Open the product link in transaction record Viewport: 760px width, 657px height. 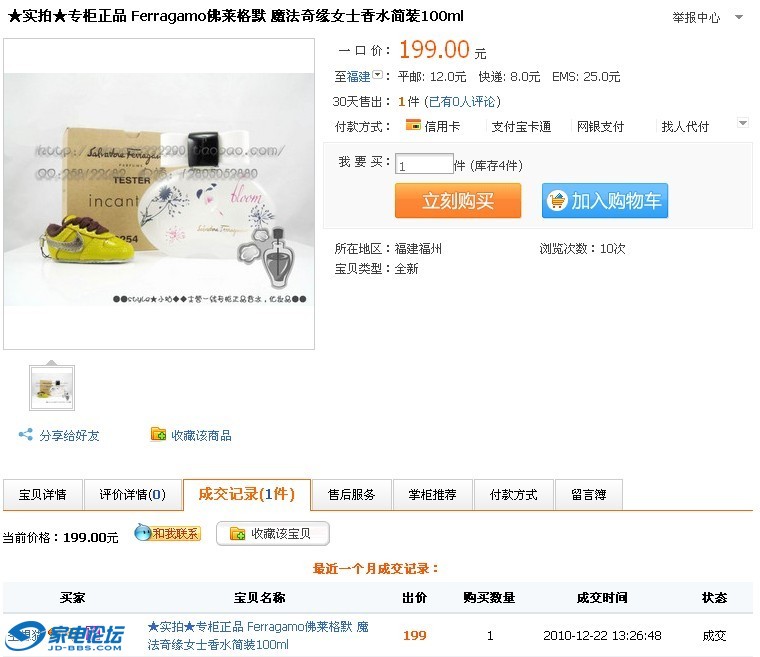click(258, 635)
